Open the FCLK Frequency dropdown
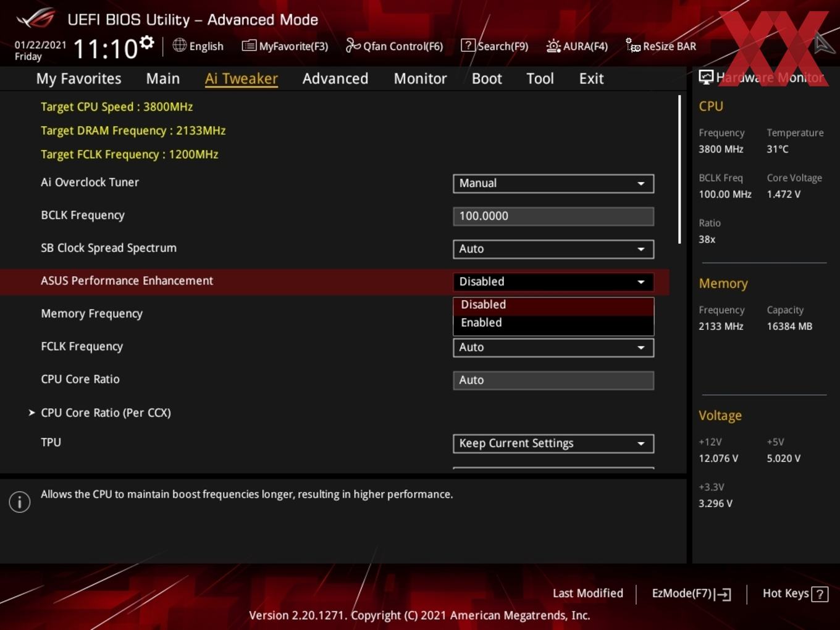 pyautogui.click(x=553, y=348)
